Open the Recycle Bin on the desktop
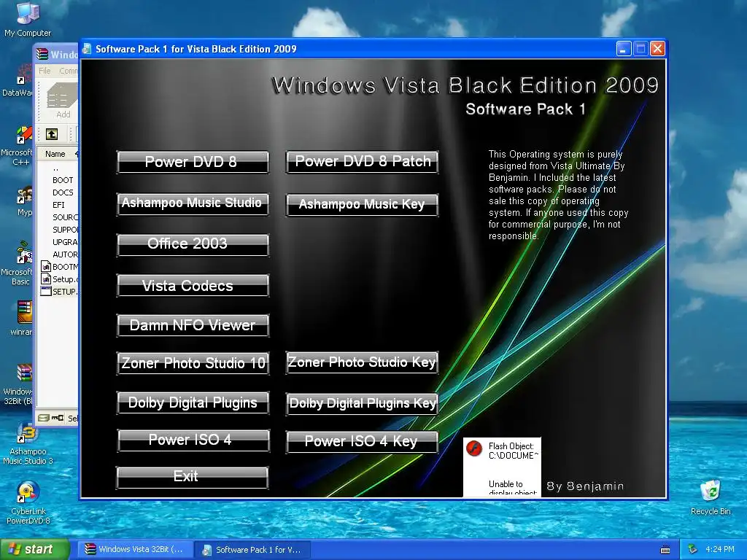The image size is (747, 560). (711, 497)
